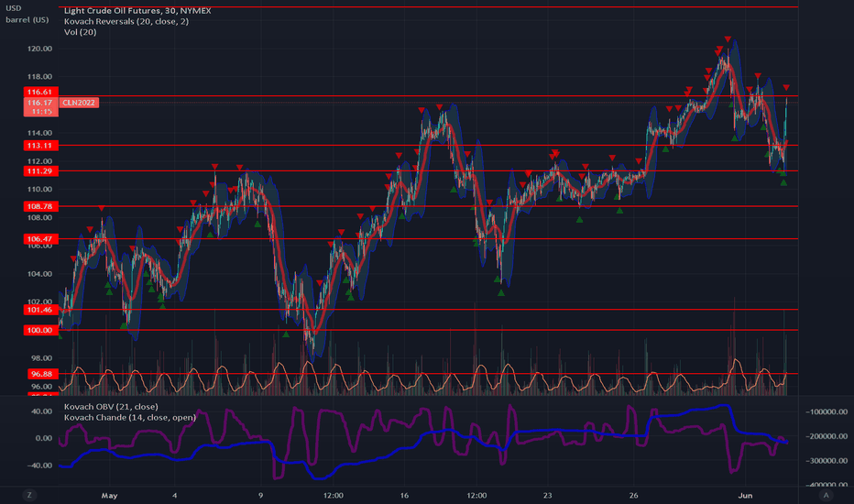854x504 pixels.
Task: Toggle the A auto-scale button
Action: pos(826,495)
